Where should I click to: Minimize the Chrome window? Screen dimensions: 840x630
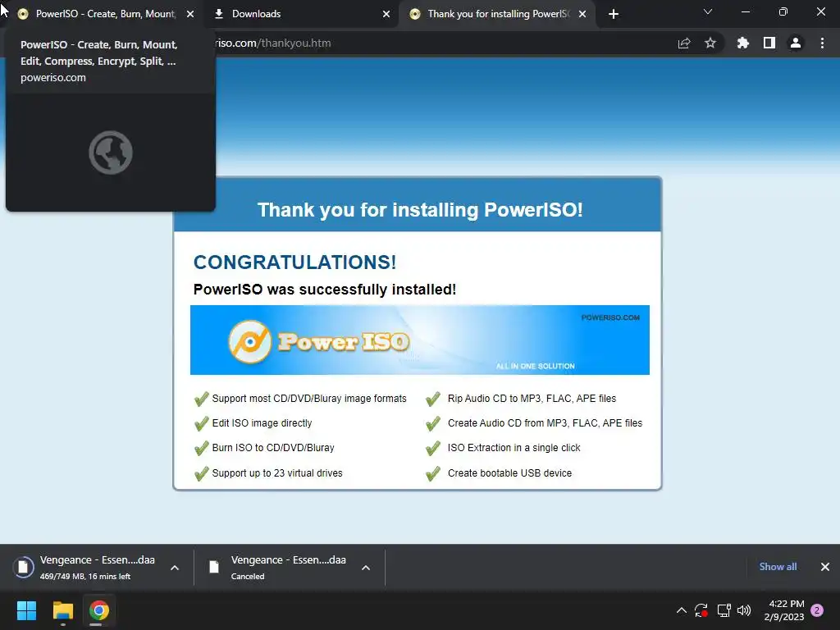point(745,11)
